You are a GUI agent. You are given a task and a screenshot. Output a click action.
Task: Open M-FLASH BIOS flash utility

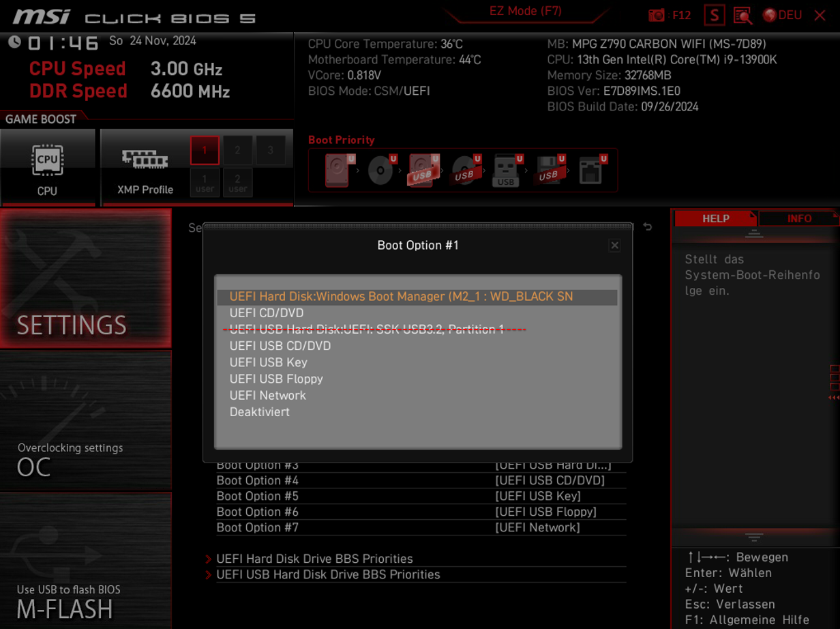(x=85, y=561)
